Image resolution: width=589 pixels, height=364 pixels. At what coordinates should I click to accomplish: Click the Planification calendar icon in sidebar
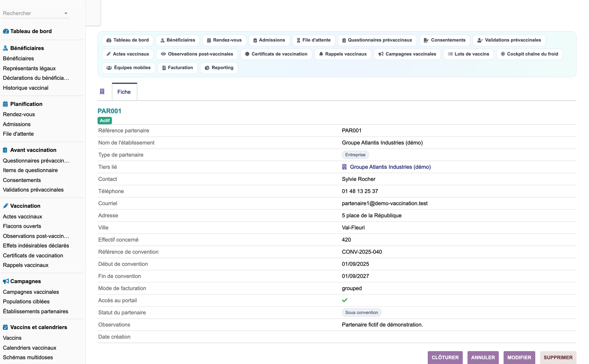click(5, 104)
